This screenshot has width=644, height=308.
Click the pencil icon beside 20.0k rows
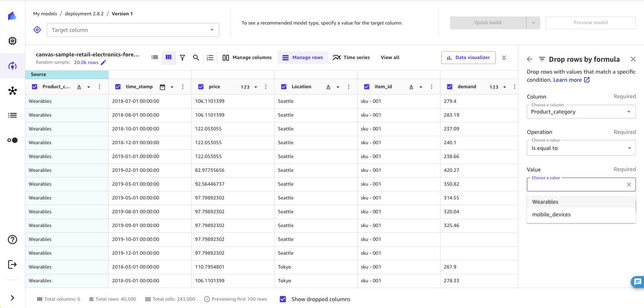pos(103,63)
